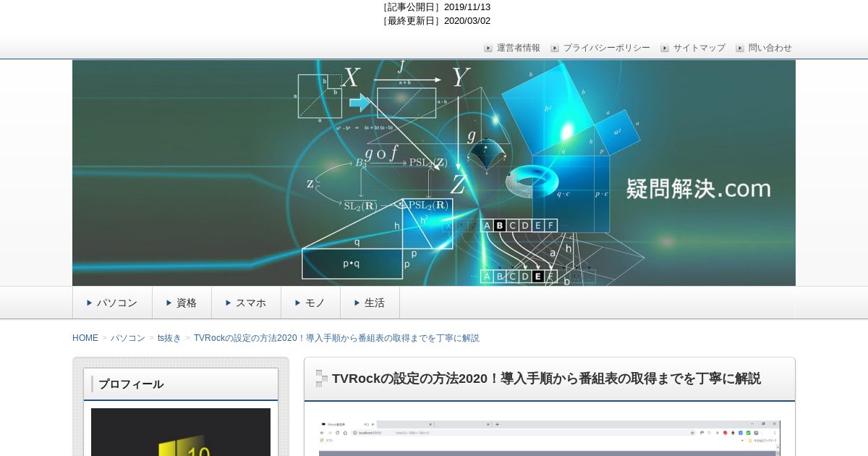Click the icon beside the article title
Image resolution: width=868 pixels, height=456 pixels.
tap(322, 379)
